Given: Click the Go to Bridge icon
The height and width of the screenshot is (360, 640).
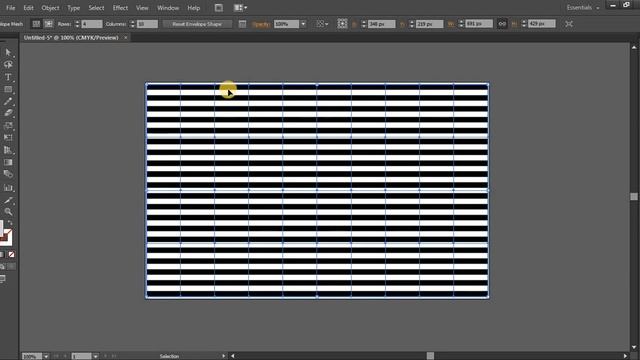Looking at the screenshot, I should [219, 8].
